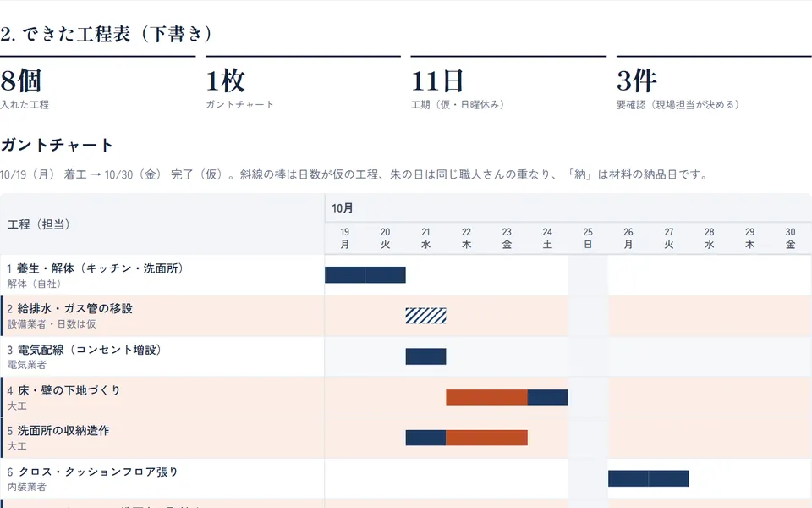This screenshot has width=812, height=508.
Task: Click the 養生・解体 navy Gantt bar
Action: pos(365,274)
